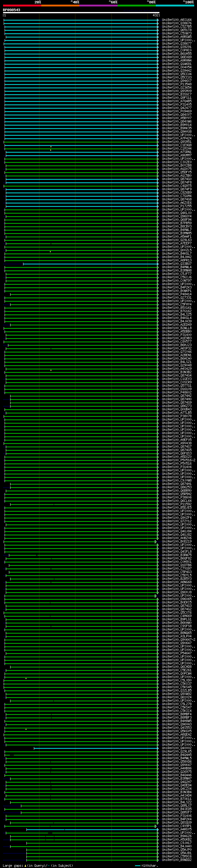Viewport: 197px width, 868px height.
Task: Click hit label UniRef100_Q27331
Action: [x=176, y=297]
